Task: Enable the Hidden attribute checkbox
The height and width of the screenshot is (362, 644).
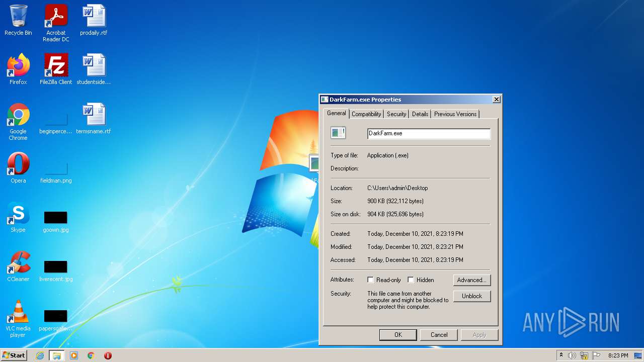Action: (411, 280)
